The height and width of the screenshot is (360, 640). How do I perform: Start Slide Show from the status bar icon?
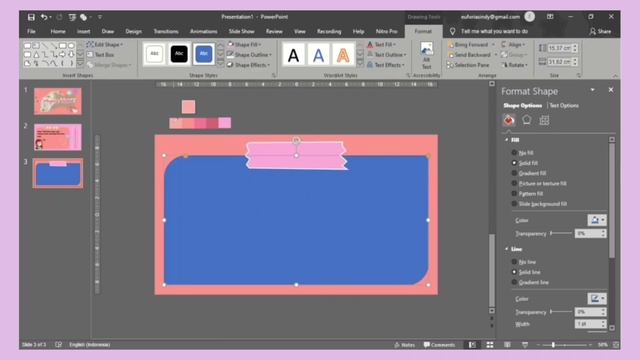click(525, 345)
